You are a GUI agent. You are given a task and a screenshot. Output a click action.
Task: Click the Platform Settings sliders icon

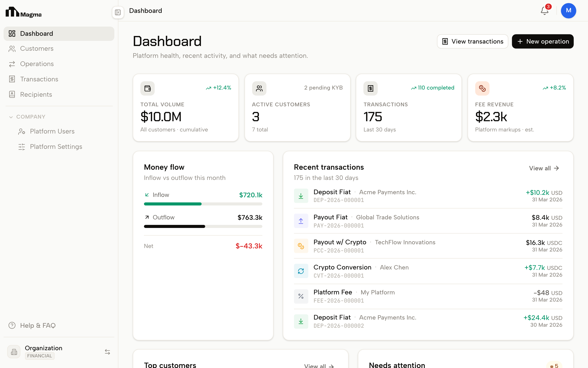(x=22, y=147)
